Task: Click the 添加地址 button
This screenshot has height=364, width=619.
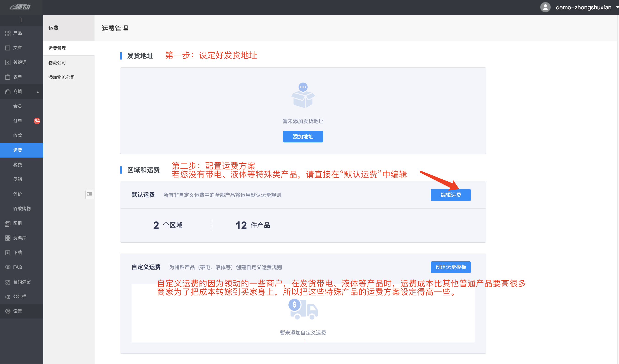Action: 303,136
